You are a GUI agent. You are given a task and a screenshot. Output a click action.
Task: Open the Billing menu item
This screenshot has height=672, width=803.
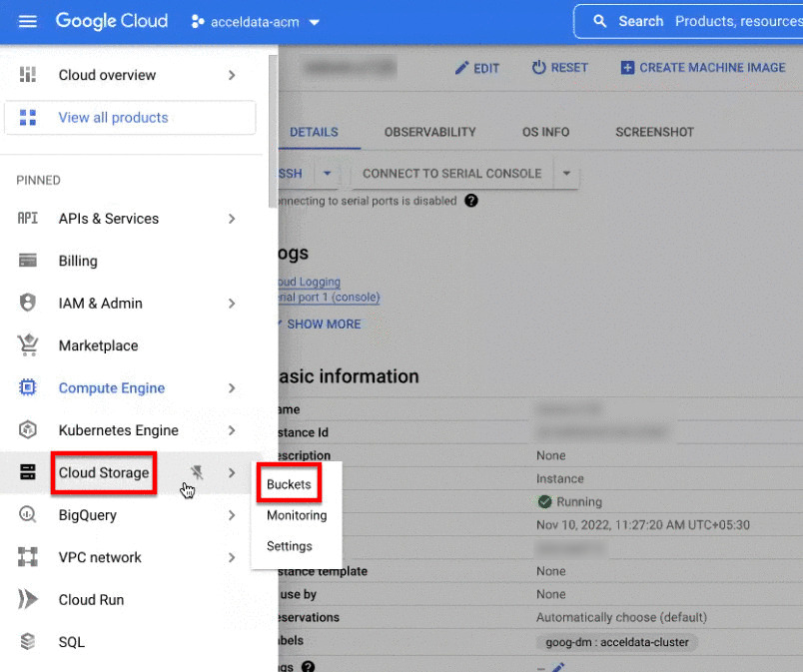(78, 261)
